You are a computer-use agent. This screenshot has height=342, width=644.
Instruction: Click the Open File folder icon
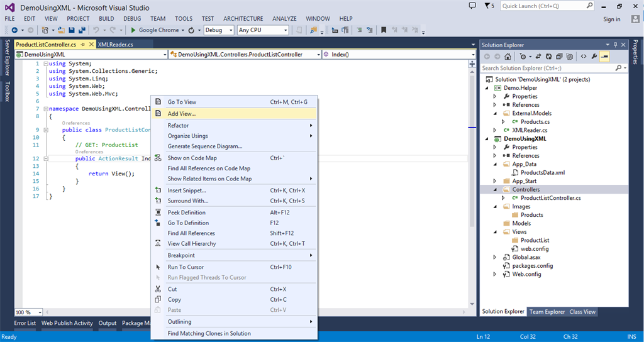tap(61, 30)
